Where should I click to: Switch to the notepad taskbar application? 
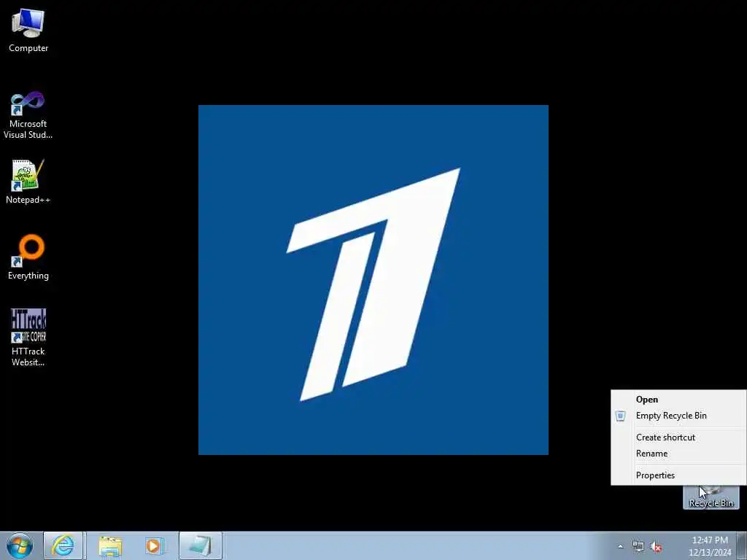click(x=201, y=545)
